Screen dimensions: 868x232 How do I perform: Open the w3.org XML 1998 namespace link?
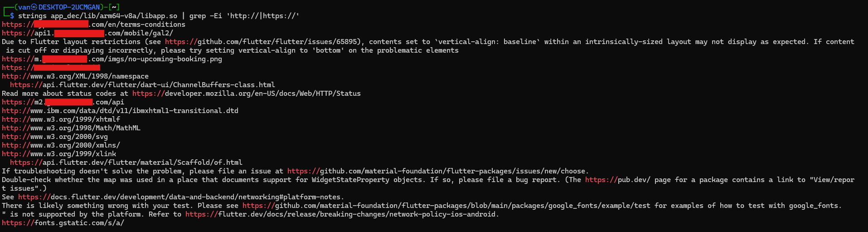pyautogui.click(x=75, y=76)
